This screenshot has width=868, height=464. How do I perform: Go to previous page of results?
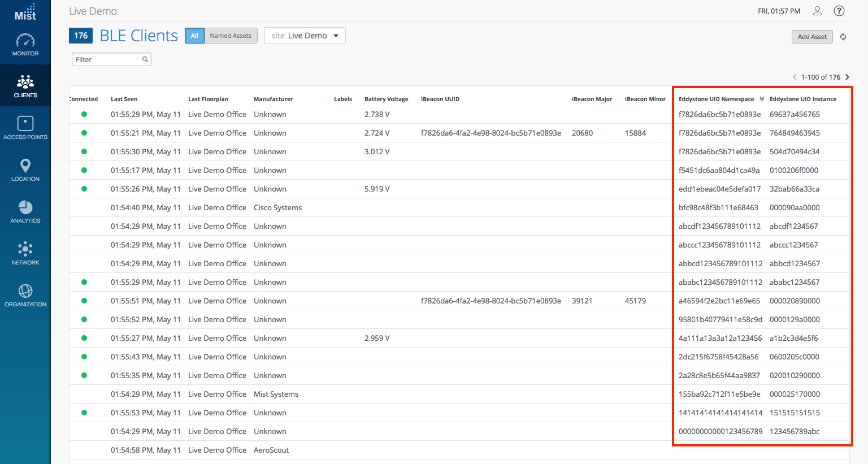795,77
